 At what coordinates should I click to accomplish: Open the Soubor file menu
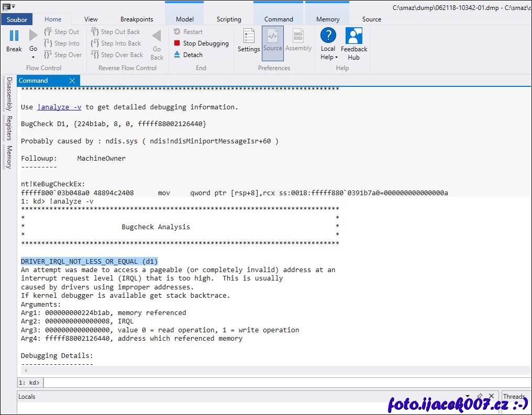16,19
